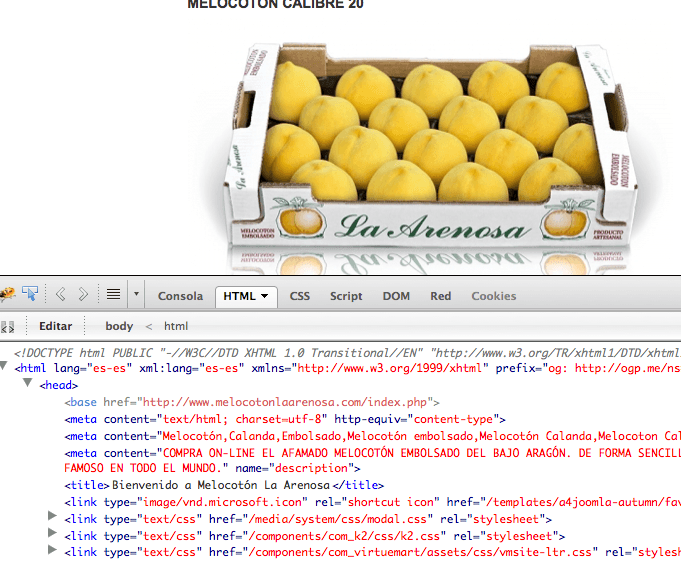Image resolution: width=681 pixels, height=561 pixels.
Task: Select html in the breadcrumb path
Action: coord(176,326)
